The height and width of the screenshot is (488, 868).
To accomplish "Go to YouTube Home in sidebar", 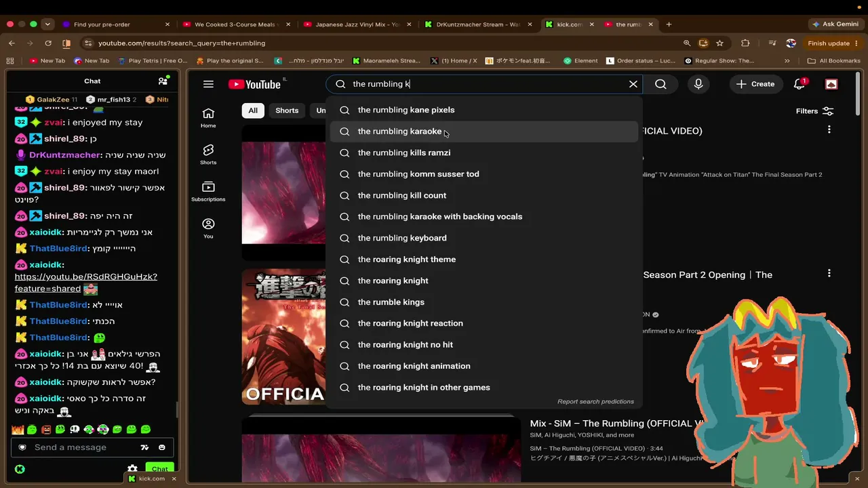I will tap(208, 117).
